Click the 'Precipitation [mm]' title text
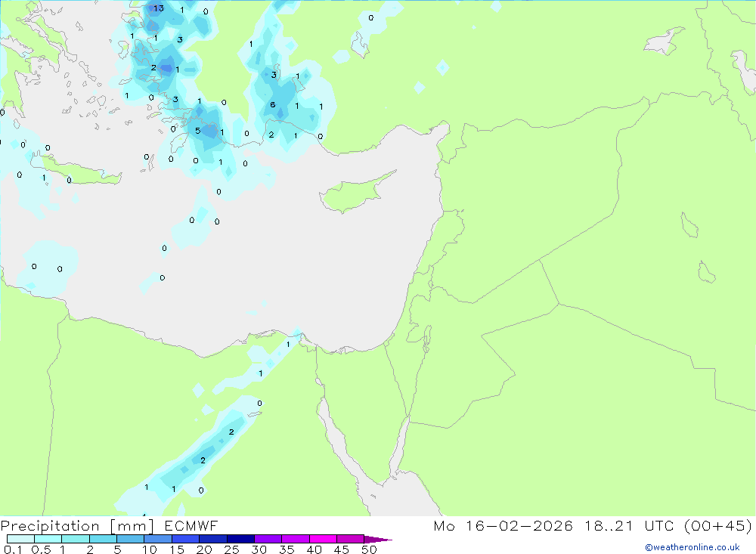 pyautogui.click(x=77, y=526)
